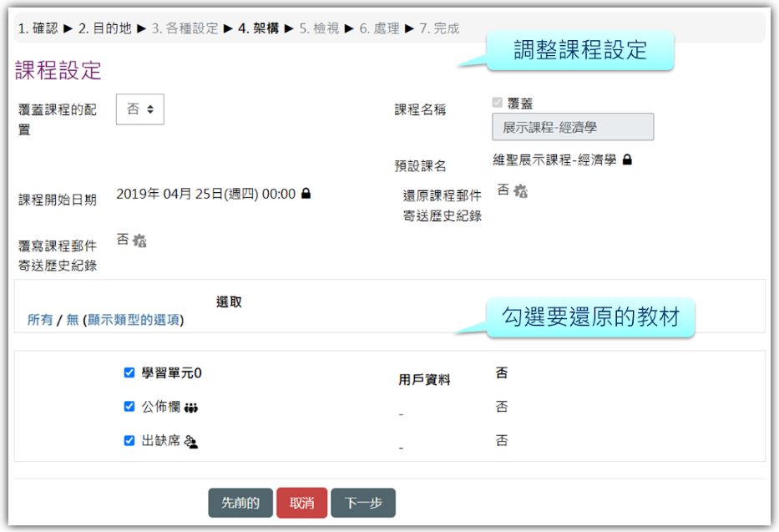Go to breadcrumb step 2. 目的地

pos(105,28)
